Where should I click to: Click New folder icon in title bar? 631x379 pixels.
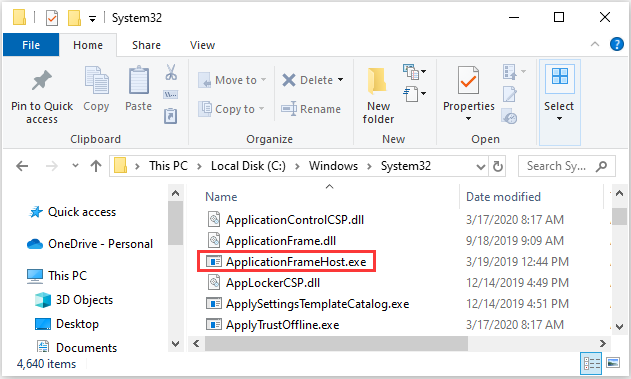[x=74, y=18]
